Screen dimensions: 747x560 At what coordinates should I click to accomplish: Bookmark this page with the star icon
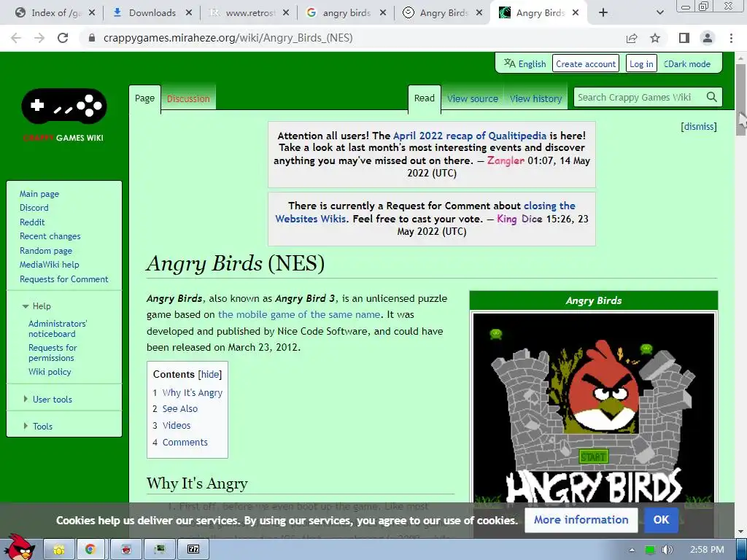[x=656, y=38]
